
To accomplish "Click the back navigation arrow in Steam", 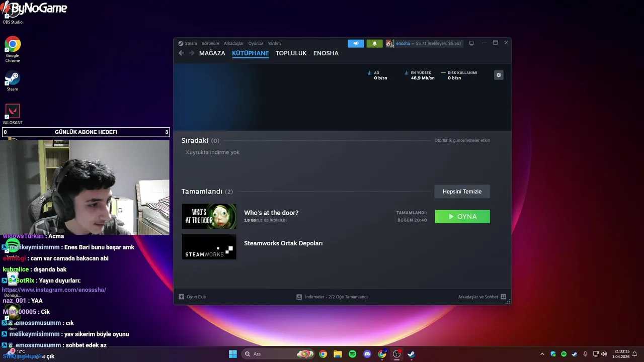I will pyautogui.click(x=181, y=53).
